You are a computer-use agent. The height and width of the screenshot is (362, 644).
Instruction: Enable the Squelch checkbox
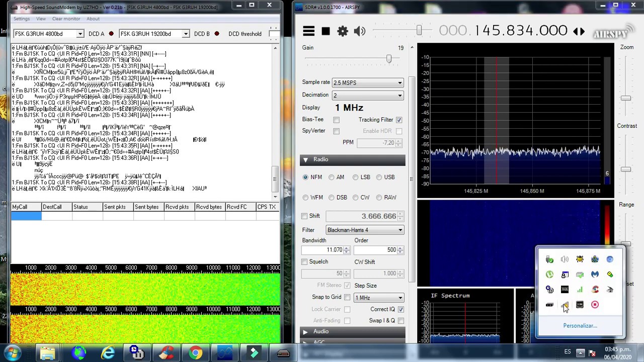coord(304,262)
